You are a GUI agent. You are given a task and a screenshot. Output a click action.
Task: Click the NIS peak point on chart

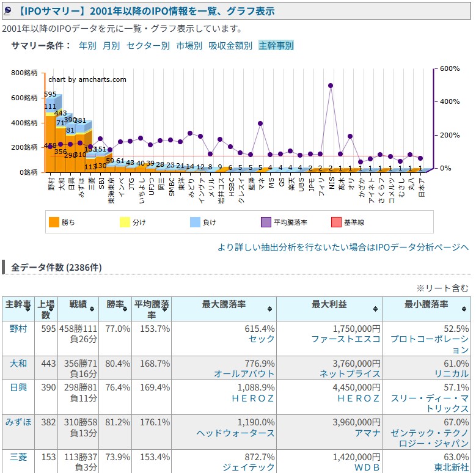click(x=331, y=86)
